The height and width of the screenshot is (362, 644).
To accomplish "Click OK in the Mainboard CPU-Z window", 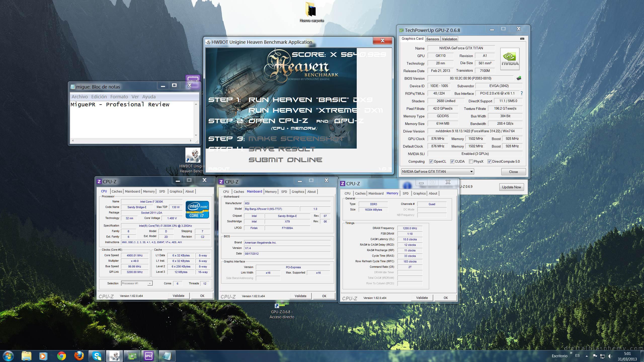I will (x=324, y=296).
